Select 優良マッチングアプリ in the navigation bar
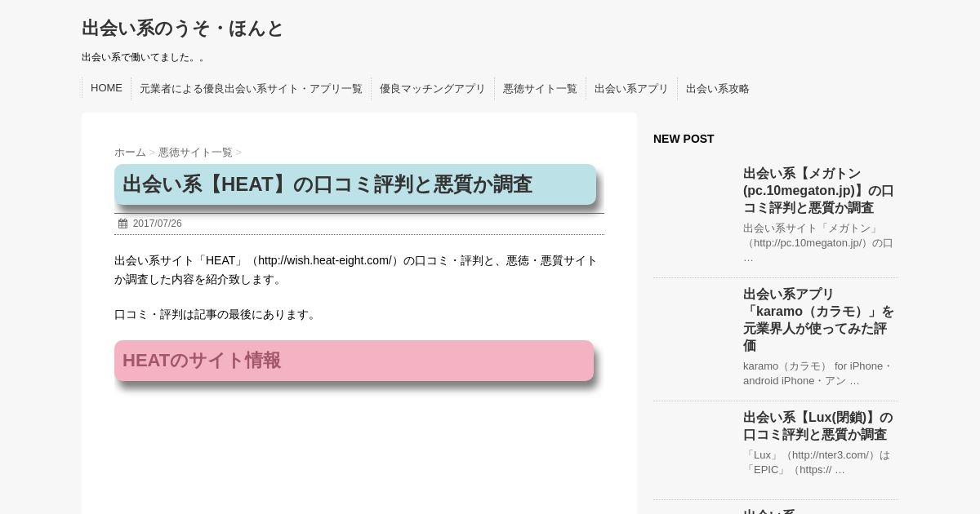 click(432, 89)
